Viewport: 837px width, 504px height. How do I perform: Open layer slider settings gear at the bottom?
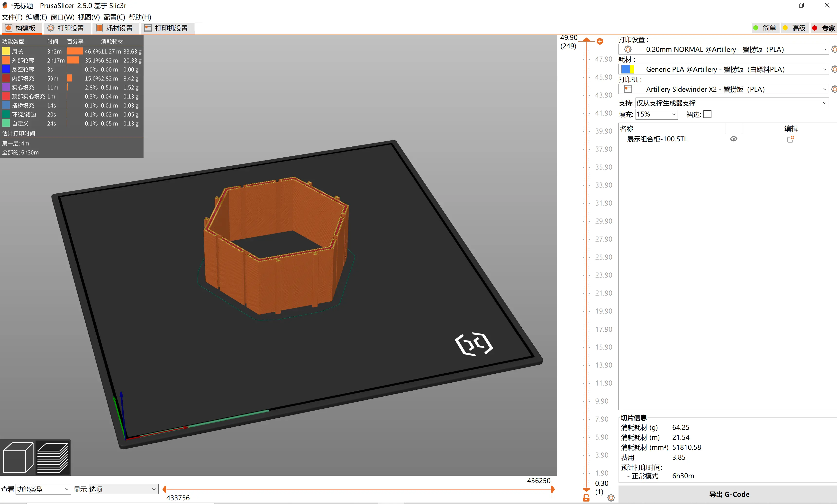[x=611, y=498]
